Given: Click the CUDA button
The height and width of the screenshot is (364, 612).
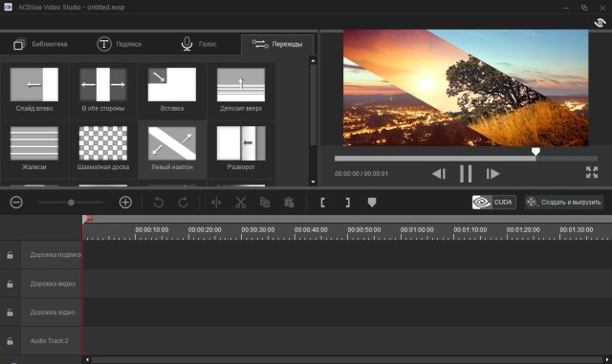Looking at the screenshot, I should pyautogui.click(x=494, y=203).
